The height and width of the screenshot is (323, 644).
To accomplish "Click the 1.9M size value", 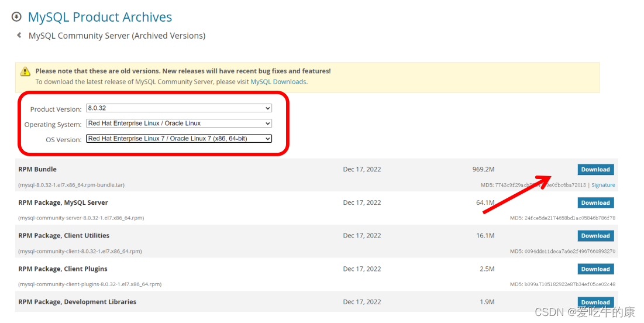I will [487, 301].
